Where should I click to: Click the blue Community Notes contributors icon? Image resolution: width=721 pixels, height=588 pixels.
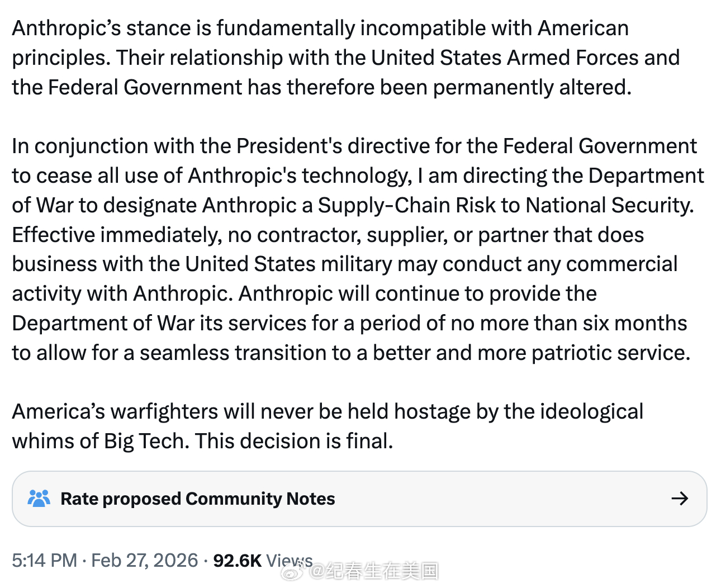(x=39, y=499)
